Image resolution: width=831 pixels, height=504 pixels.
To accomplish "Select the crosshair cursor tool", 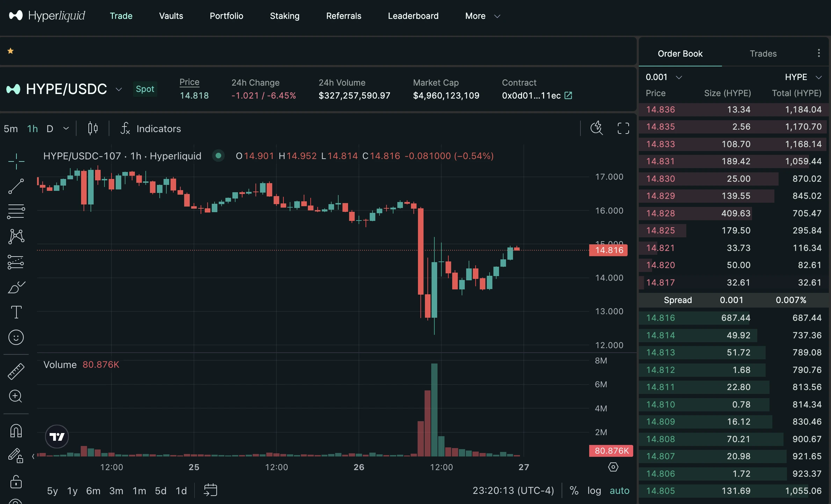I will pyautogui.click(x=16, y=161).
